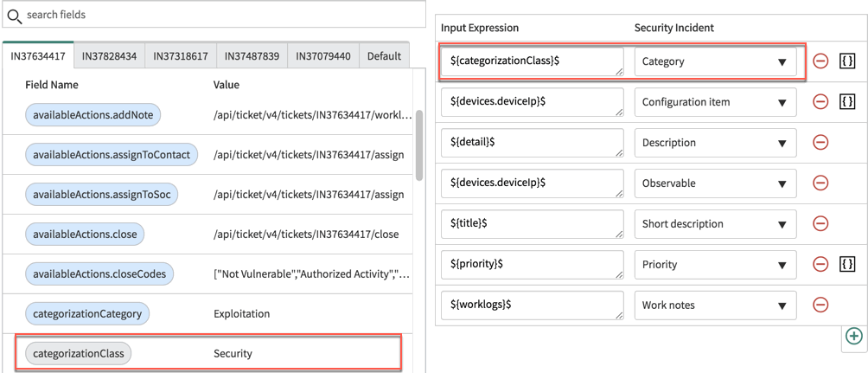Focus the search fields box
Screen dimensions: 868x373
(x=214, y=15)
